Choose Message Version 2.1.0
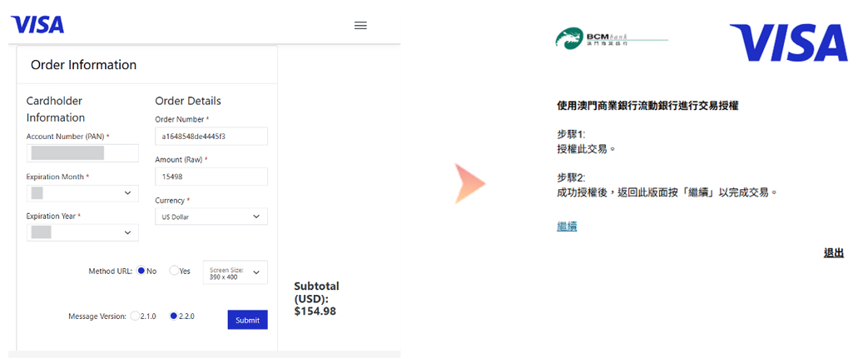The image size is (868, 359). point(134,316)
